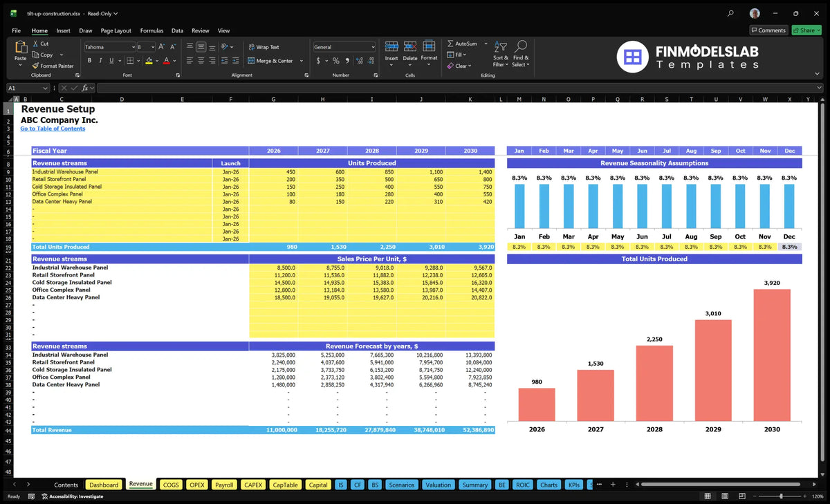
Task: Apply Comma Style number format
Action: point(347,61)
